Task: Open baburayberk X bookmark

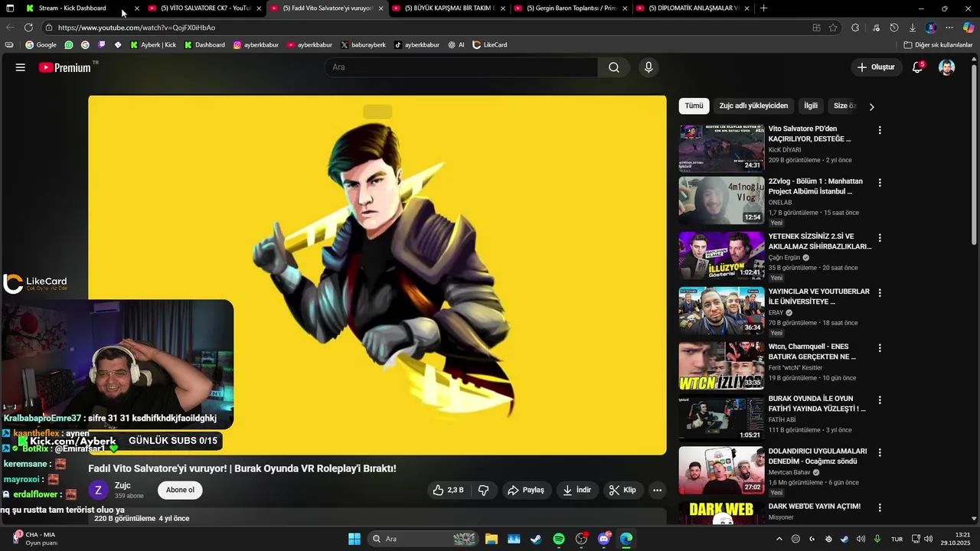Action: [x=363, y=45]
